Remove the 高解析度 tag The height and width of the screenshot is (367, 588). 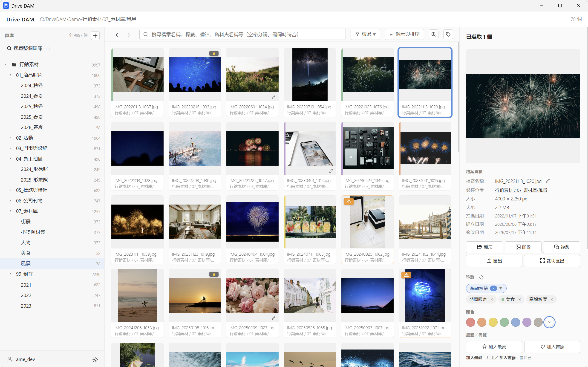tap(552, 300)
